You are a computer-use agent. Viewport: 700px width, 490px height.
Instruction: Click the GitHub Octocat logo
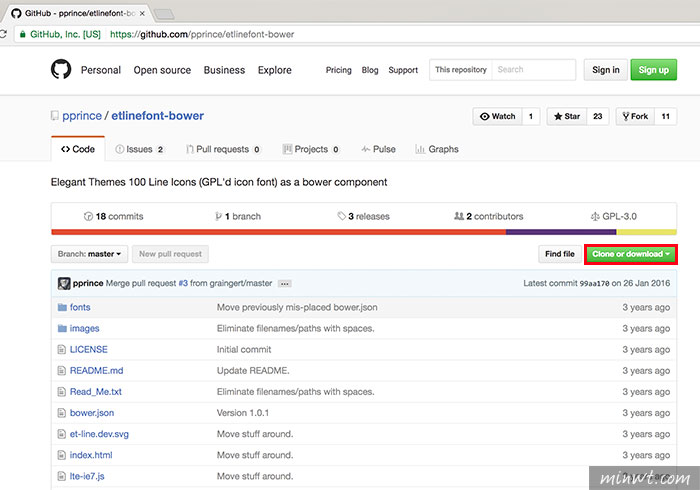point(61,70)
